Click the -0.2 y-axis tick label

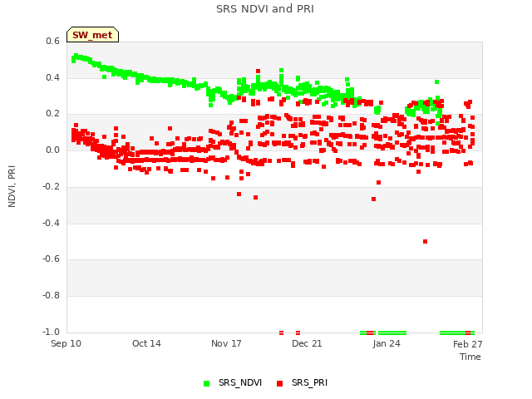(x=52, y=186)
